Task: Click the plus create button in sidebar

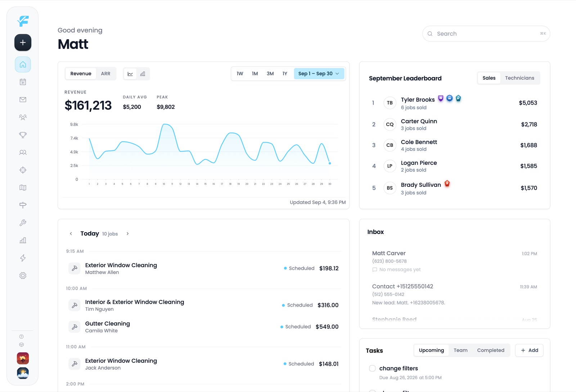Action: tap(23, 42)
